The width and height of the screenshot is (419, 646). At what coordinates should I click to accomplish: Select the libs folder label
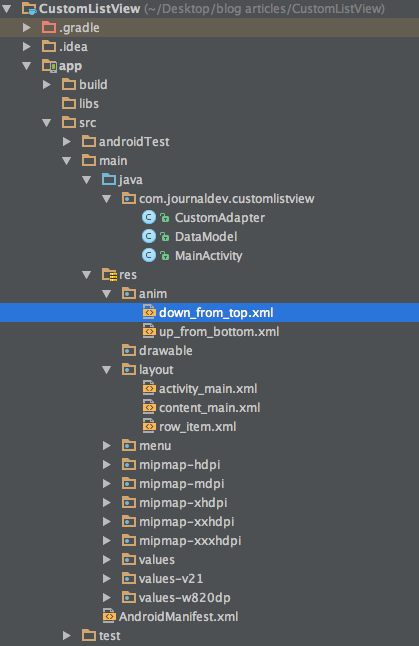89,103
